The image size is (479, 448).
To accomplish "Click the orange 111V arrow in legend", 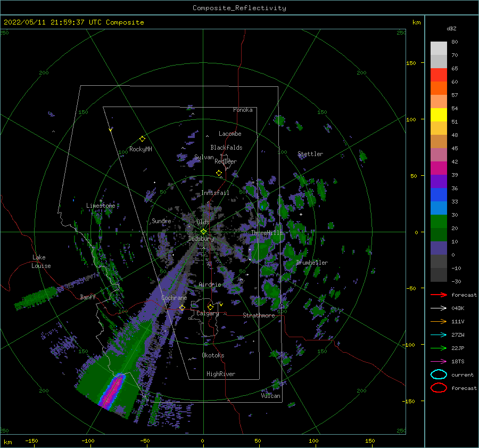I will [439, 321].
